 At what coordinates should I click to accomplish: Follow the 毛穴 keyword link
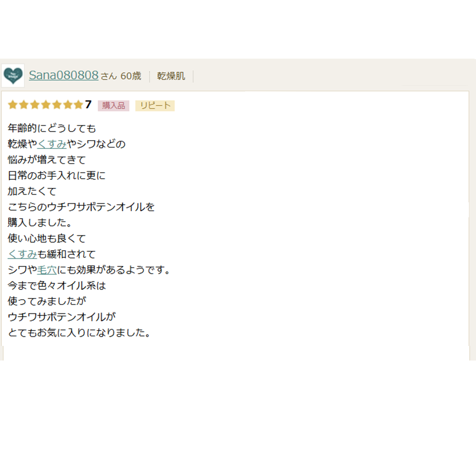click(x=47, y=270)
